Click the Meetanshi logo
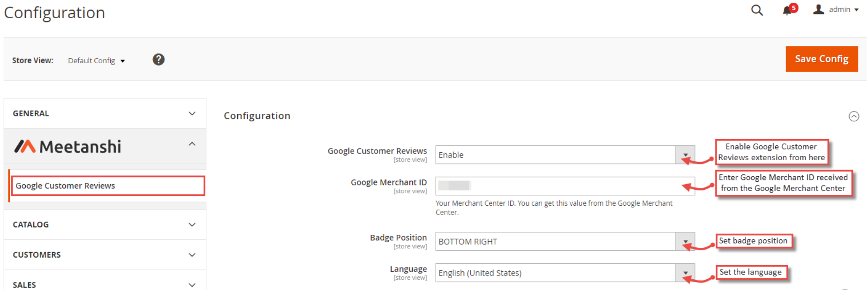868x290 pixels. click(x=68, y=147)
